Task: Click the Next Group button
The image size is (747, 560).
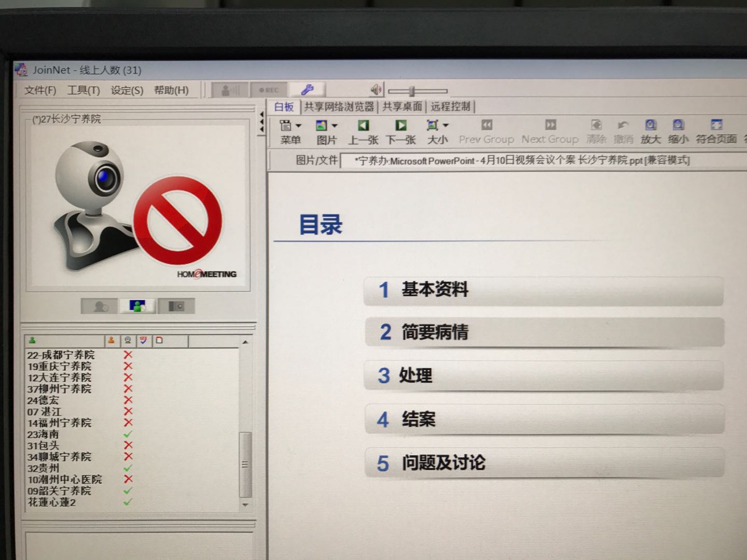Action: pyautogui.click(x=550, y=132)
